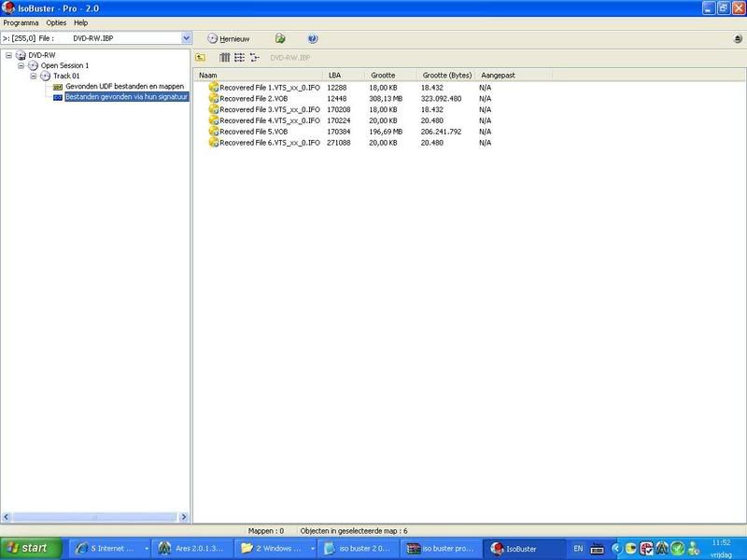Image resolution: width=747 pixels, height=560 pixels.
Task: Click the green checkmark tray icon
Action: coord(678,549)
